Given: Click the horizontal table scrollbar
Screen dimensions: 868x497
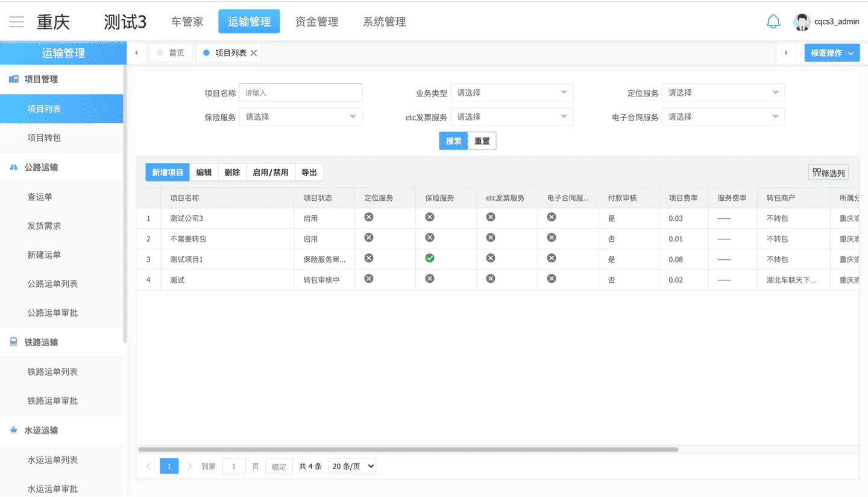Looking at the screenshot, I should [408, 449].
